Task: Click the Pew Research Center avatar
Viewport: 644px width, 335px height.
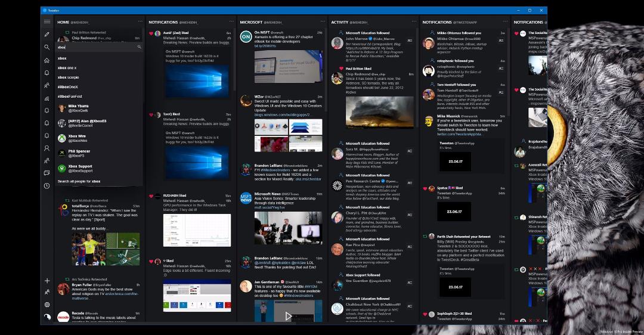Action: coord(337,185)
